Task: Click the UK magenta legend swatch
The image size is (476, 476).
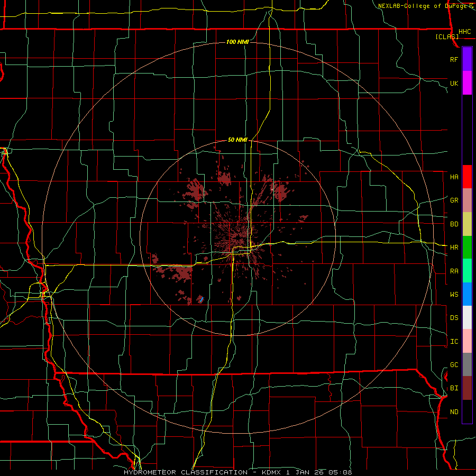Action: pyautogui.click(x=467, y=83)
